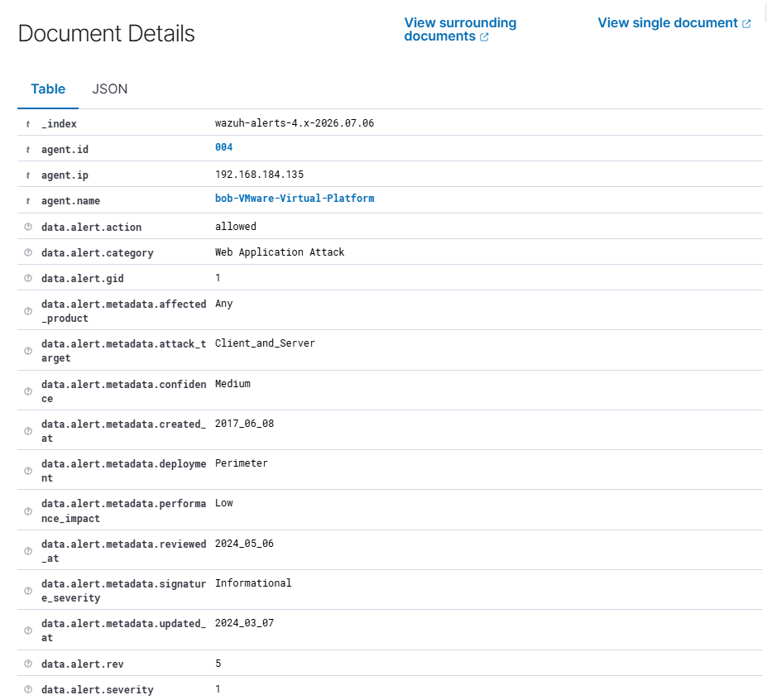Open the bob-VMware-Virtual-Platform agent link
The width and height of the screenshot is (767, 700).
tap(295, 198)
